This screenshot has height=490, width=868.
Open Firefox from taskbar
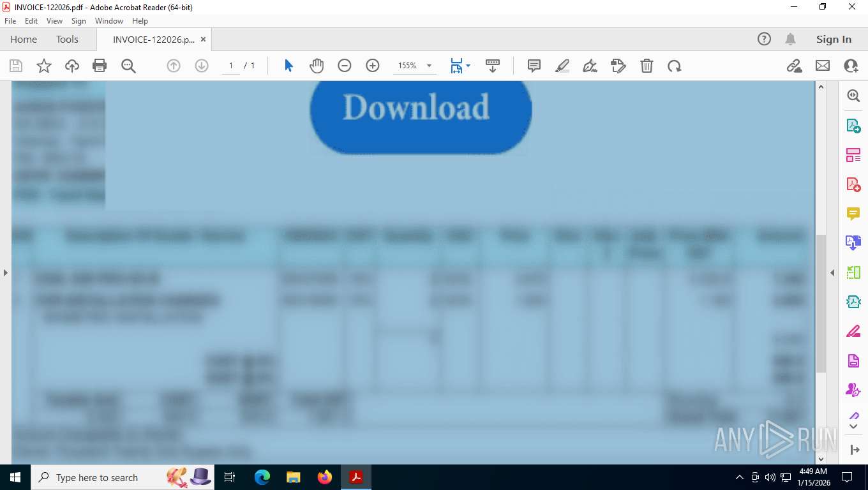pos(325,477)
